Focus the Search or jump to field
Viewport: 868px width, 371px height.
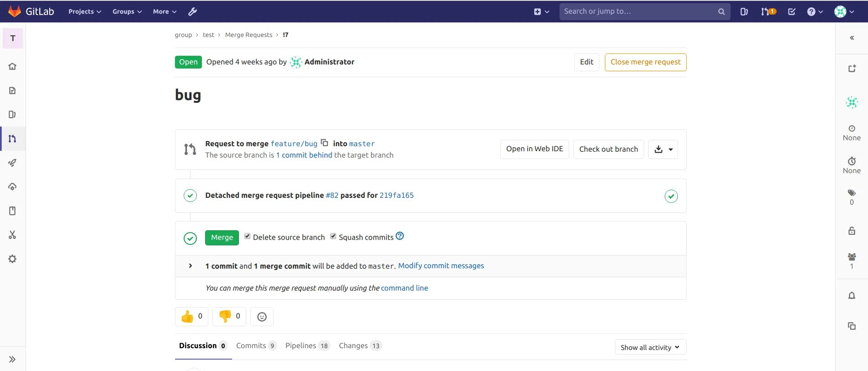point(639,11)
